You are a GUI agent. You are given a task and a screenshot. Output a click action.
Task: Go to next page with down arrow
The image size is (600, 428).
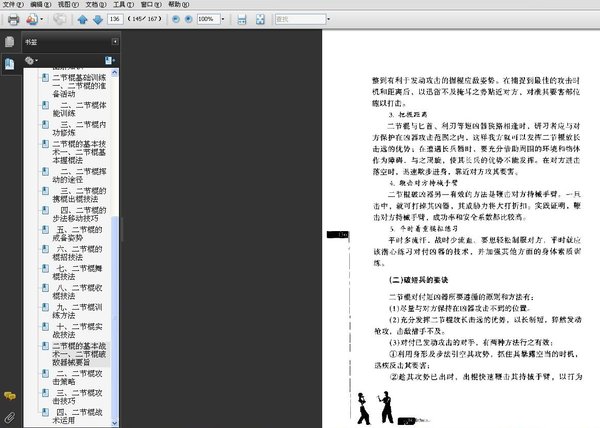click(x=98, y=19)
